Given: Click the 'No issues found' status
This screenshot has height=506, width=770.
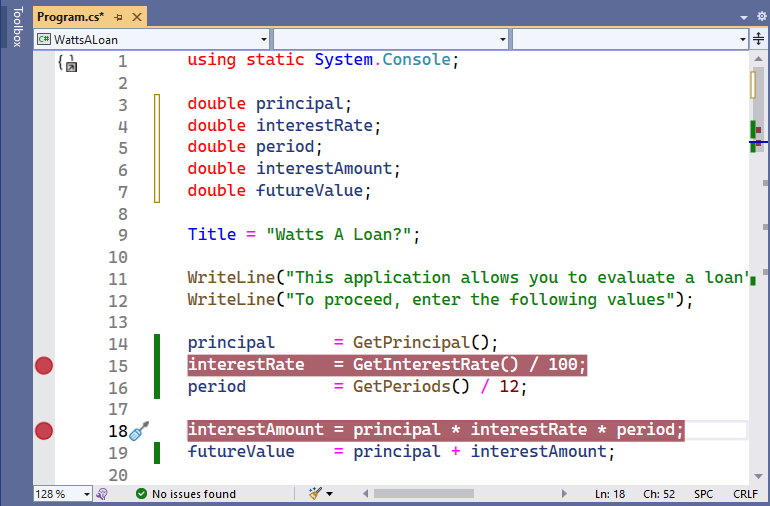Looking at the screenshot, I should 186,494.
